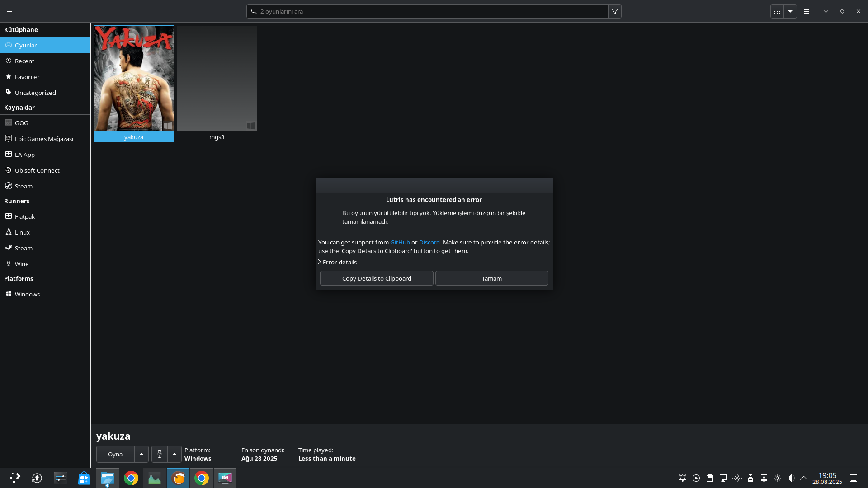Filter by the Windows platform

[45, 294]
